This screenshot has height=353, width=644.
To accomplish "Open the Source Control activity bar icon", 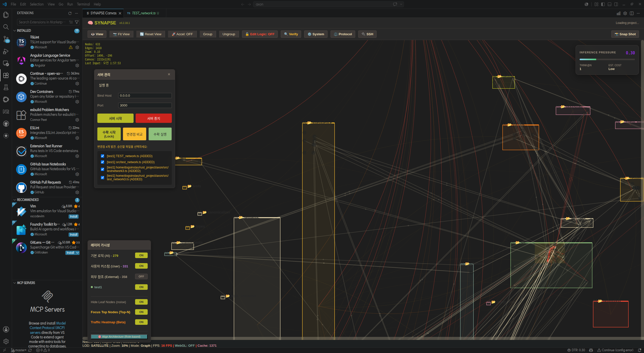I will click(x=6, y=39).
